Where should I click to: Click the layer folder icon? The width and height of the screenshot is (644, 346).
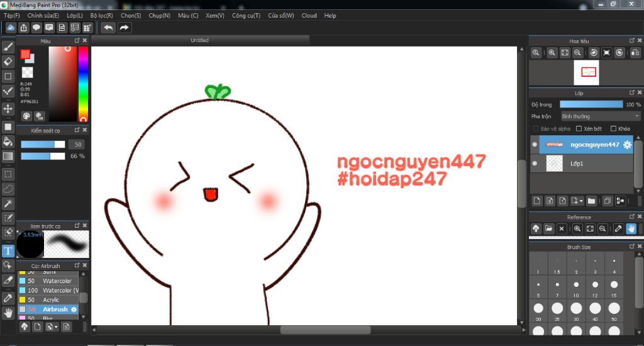591,201
